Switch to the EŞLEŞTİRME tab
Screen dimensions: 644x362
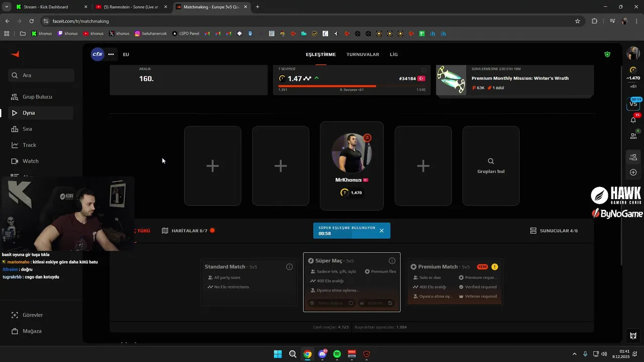[x=320, y=54]
